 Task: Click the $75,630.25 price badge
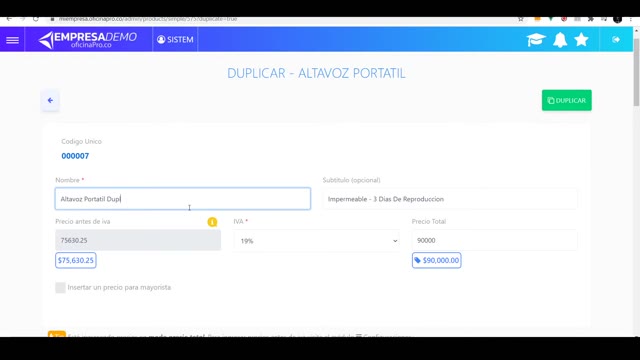point(76,260)
